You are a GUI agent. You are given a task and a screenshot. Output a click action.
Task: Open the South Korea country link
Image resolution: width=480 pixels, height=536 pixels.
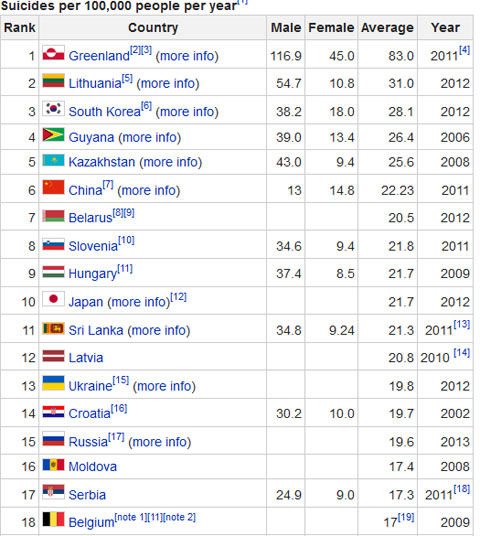[x=105, y=112]
